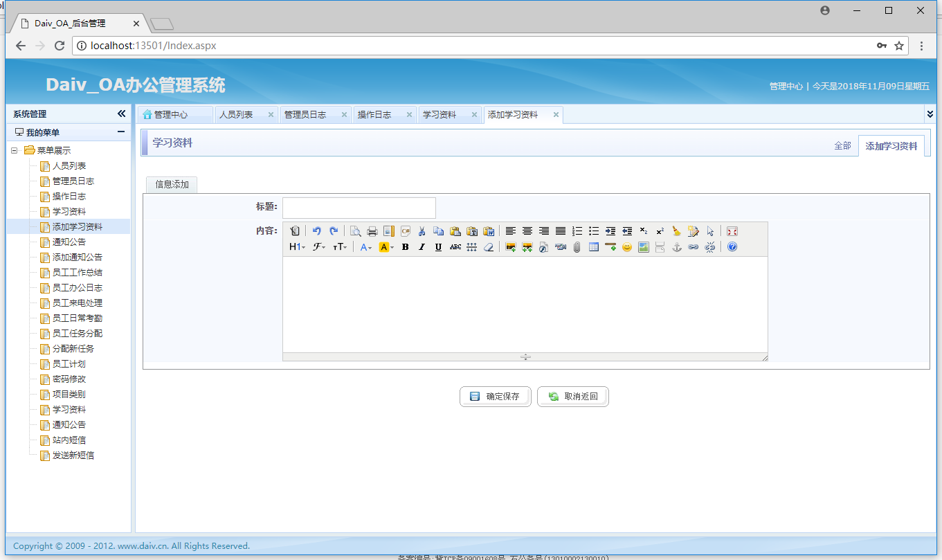Viewport: 942px width, 560px height.
Task: Insert anchor in editor
Action: tap(677, 247)
